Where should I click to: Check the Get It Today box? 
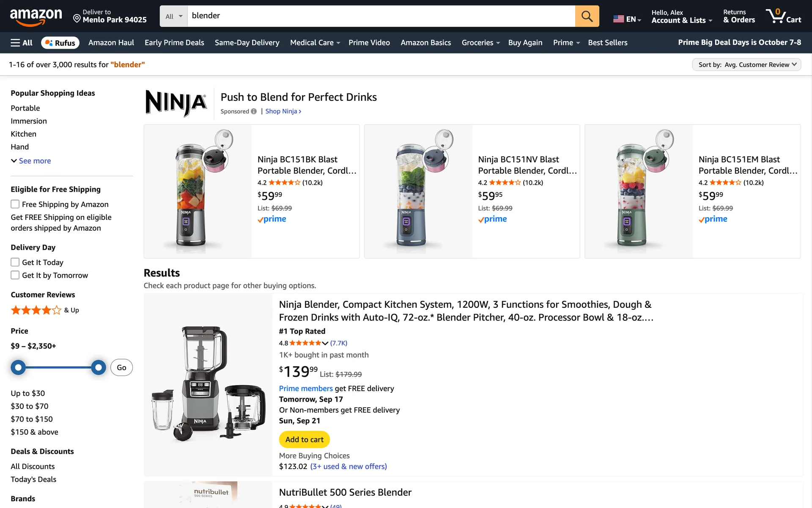point(15,262)
